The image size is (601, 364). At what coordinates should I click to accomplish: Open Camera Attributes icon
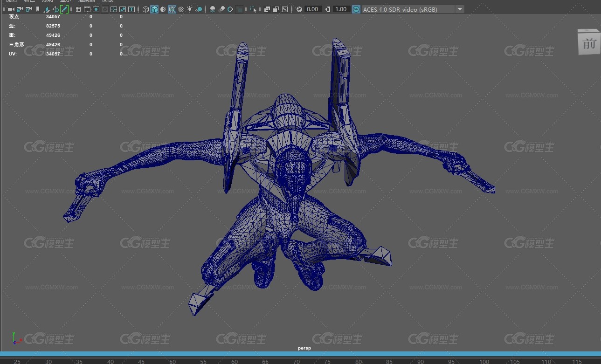pyautogui.click(x=28, y=9)
